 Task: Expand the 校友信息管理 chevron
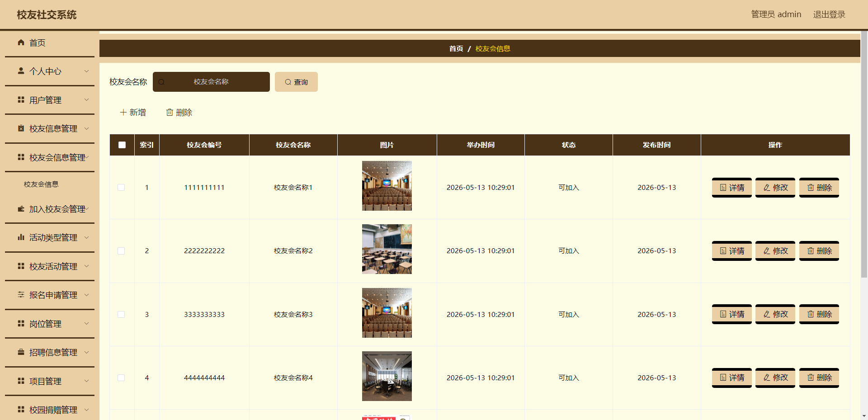click(x=87, y=128)
